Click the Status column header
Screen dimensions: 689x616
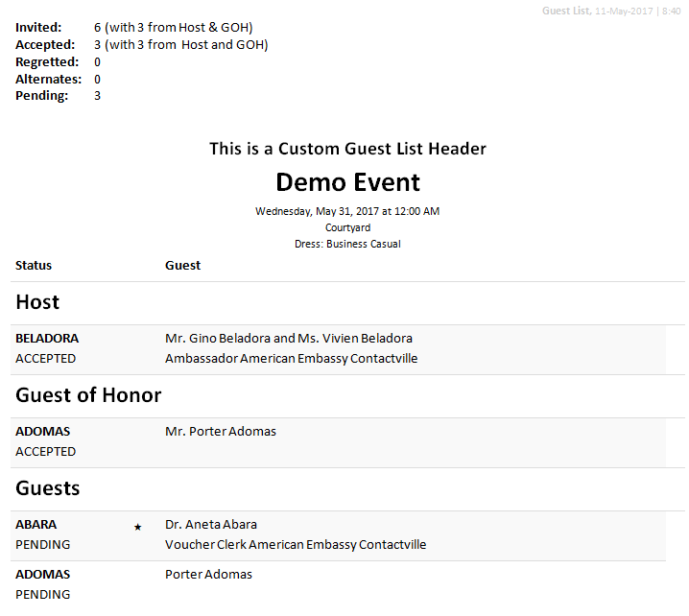coord(34,266)
